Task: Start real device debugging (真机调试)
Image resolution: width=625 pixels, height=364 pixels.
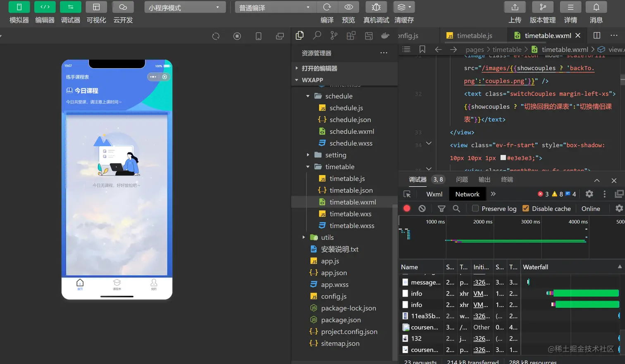Action: (376, 7)
